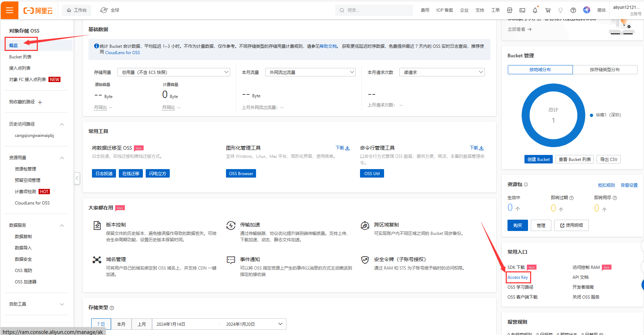This screenshot has width=644, height=335.
Task: Click the 导出 CSV button
Action: [x=609, y=160]
